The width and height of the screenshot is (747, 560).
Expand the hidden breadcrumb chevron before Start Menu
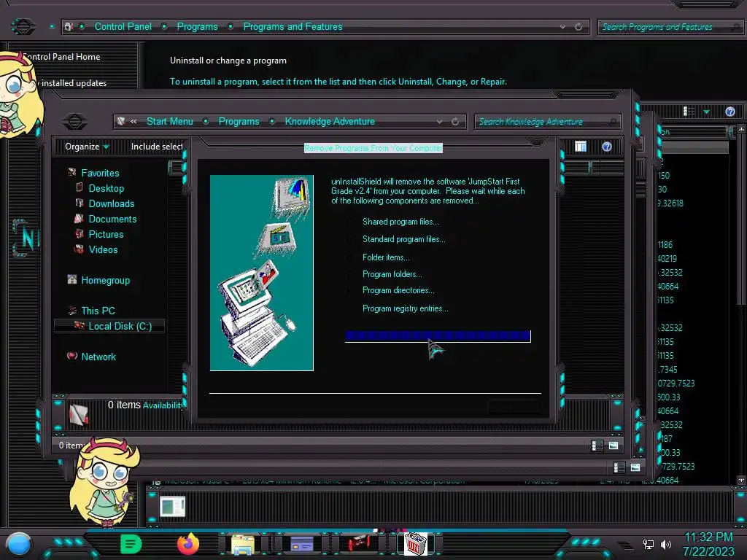(133, 122)
